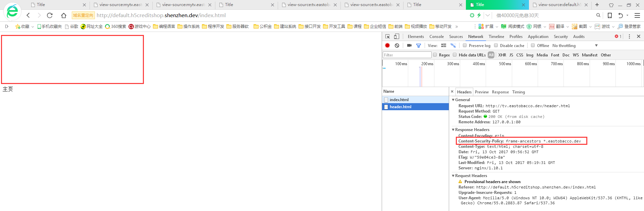Enable the Preserve log checkbox
Viewport: 644px width, 211px height.
(x=465, y=45)
